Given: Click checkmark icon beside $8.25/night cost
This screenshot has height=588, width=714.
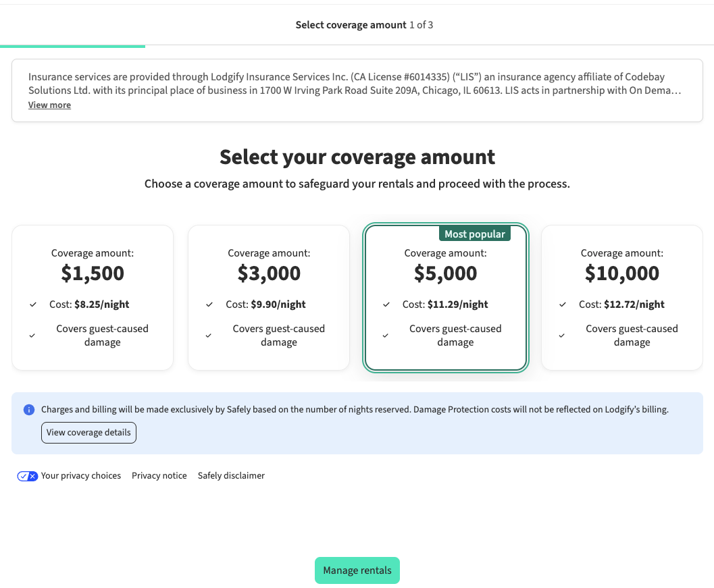Looking at the screenshot, I should click(x=33, y=305).
